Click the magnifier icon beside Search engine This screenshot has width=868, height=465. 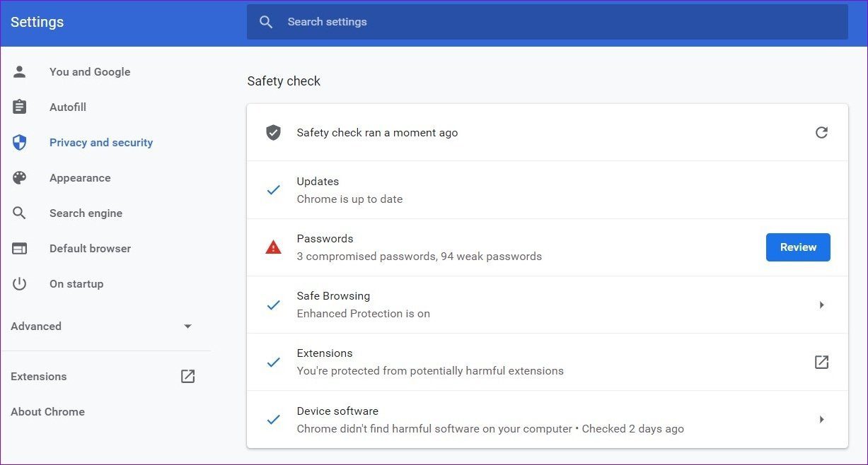click(19, 213)
